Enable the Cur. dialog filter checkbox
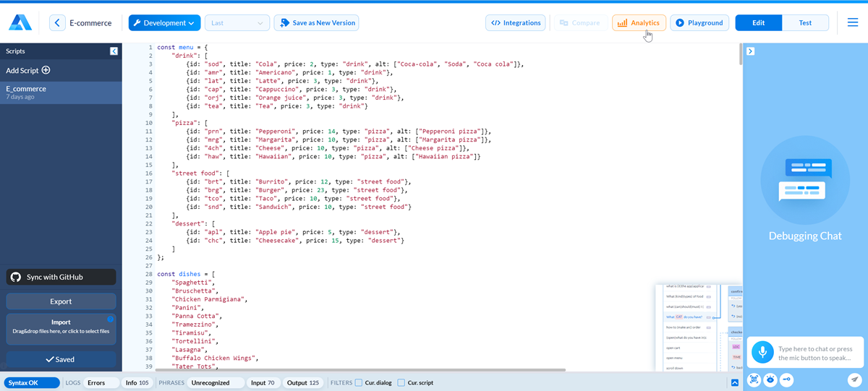The width and height of the screenshot is (868, 391). pos(359,383)
